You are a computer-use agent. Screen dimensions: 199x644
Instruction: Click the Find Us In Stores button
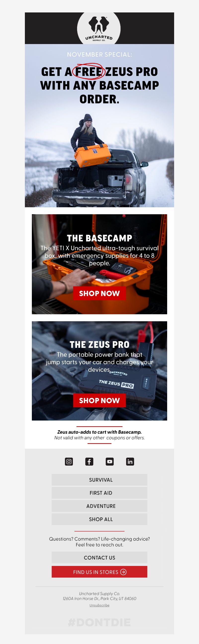point(99,572)
